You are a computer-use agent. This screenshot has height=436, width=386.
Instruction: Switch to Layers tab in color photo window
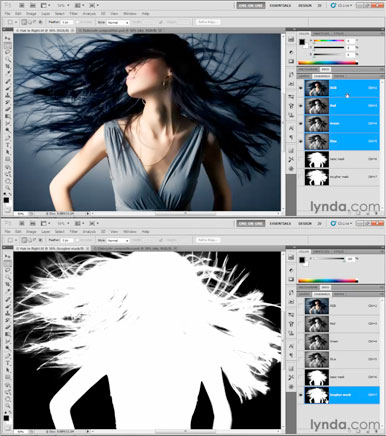point(303,76)
